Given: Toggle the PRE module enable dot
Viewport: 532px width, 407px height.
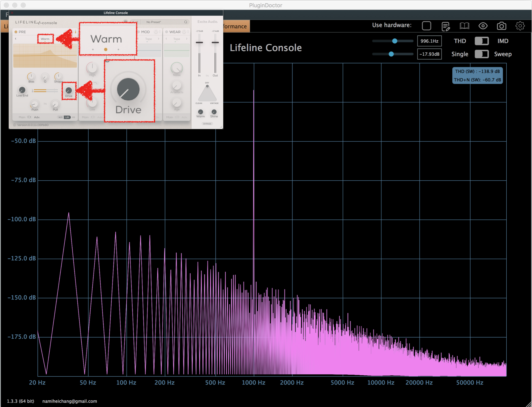Looking at the screenshot, I should (16, 32).
